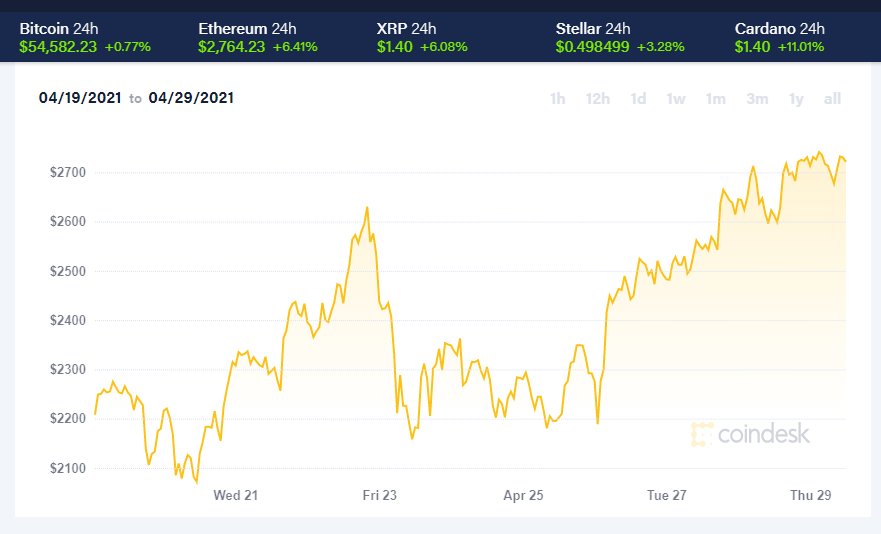
Task: Select the 1y time range
Action: pos(796,98)
